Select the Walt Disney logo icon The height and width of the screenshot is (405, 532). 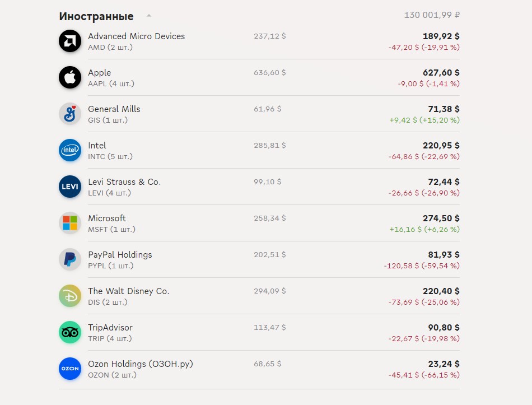coord(70,296)
